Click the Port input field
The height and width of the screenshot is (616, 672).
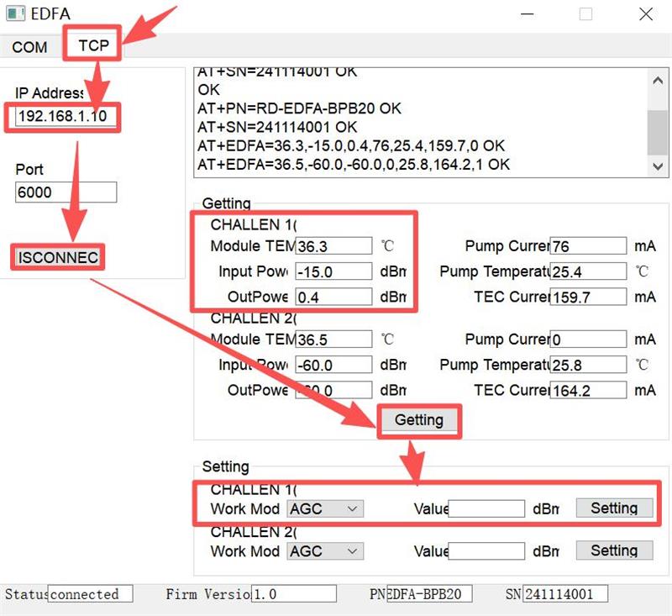click(x=66, y=192)
